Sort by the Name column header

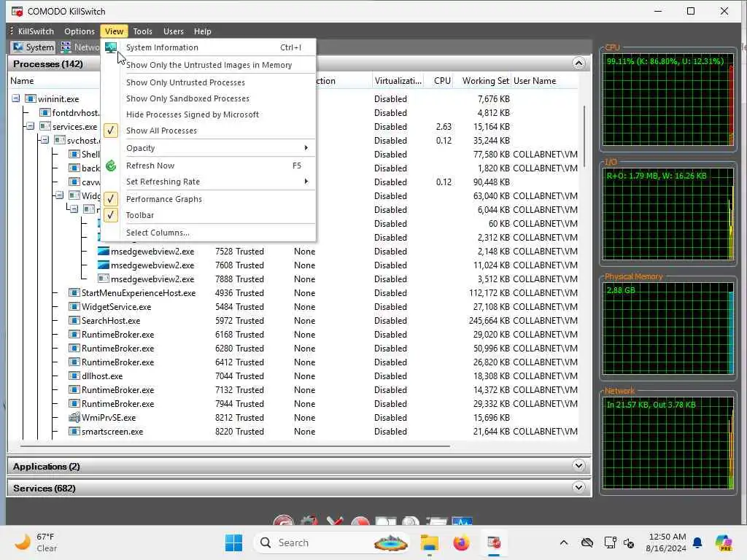point(22,81)
